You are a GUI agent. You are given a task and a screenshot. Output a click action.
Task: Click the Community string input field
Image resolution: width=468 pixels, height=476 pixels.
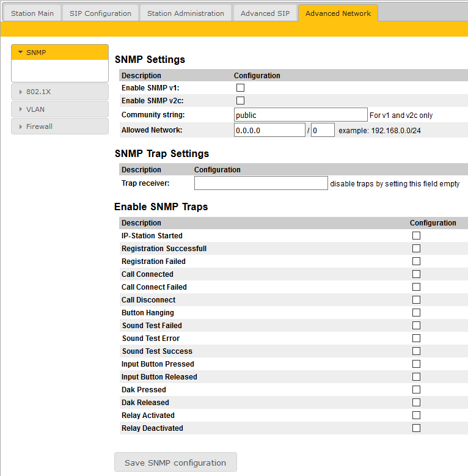[x=300, y=115]
